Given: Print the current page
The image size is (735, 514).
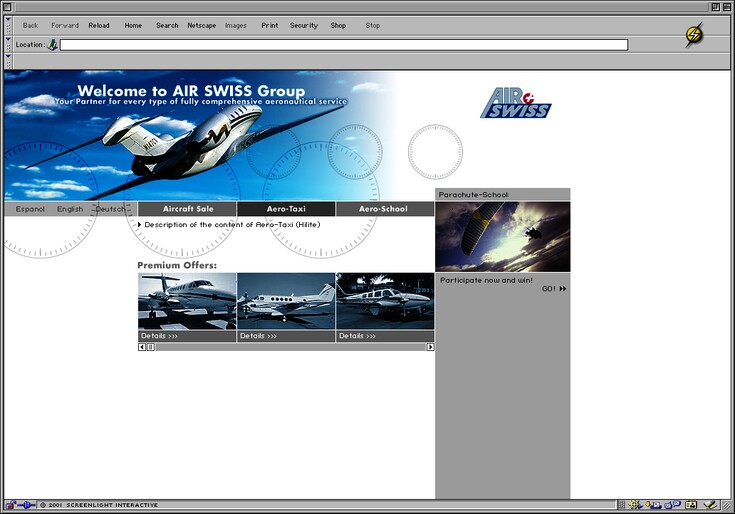Looking at the screenshot, I should 270,25.
